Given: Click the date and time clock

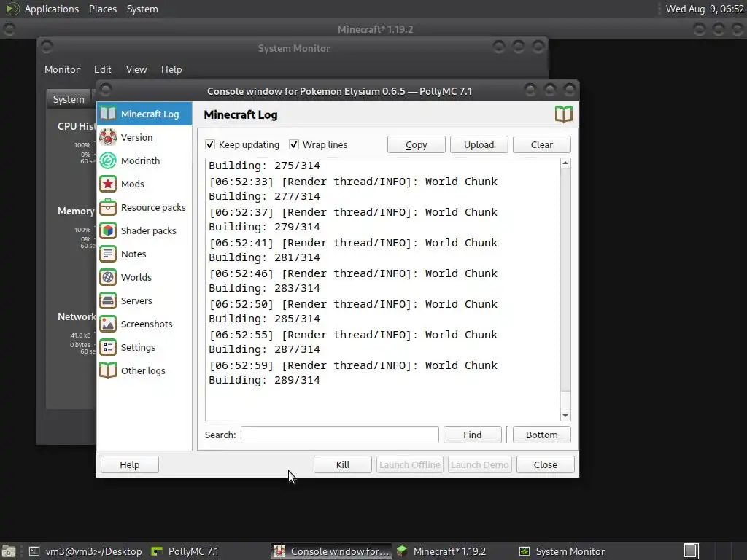Looking at the screenshot, I should pos(705,9).
